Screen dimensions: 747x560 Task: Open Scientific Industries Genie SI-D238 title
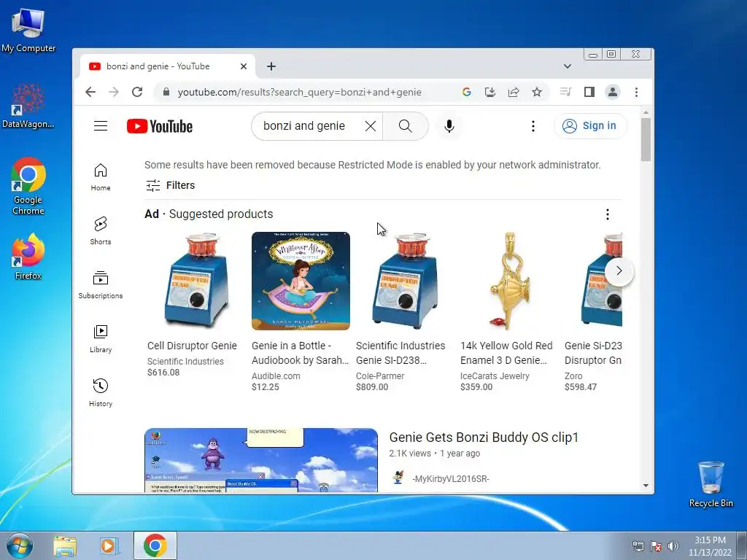tap(400, 353)
